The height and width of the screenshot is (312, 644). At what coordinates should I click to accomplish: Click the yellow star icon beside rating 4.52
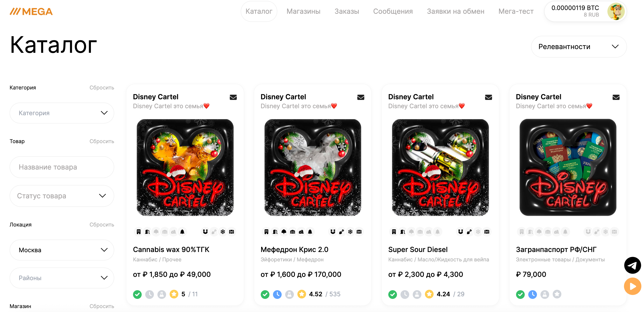click(302, 294)
